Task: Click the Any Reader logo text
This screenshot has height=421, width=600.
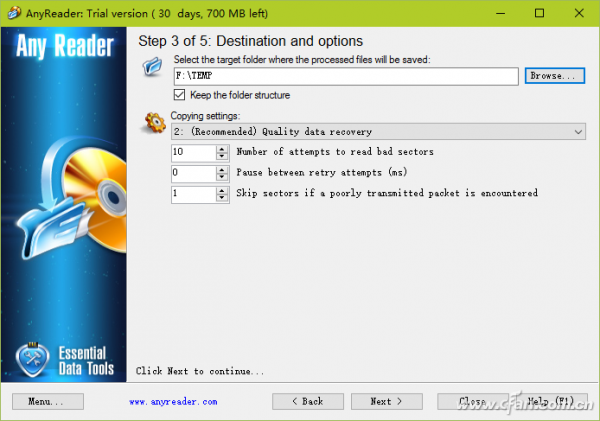Action: click(65, 46)
